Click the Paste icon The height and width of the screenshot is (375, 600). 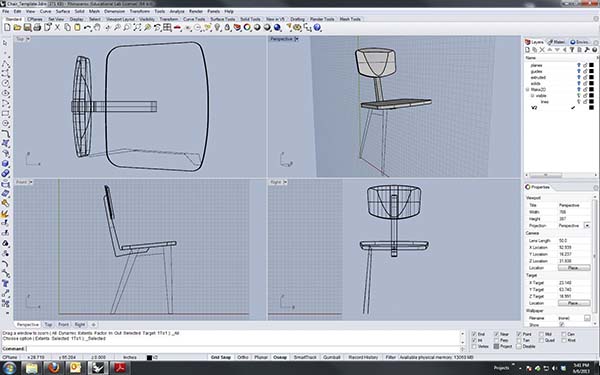point(77,28)
